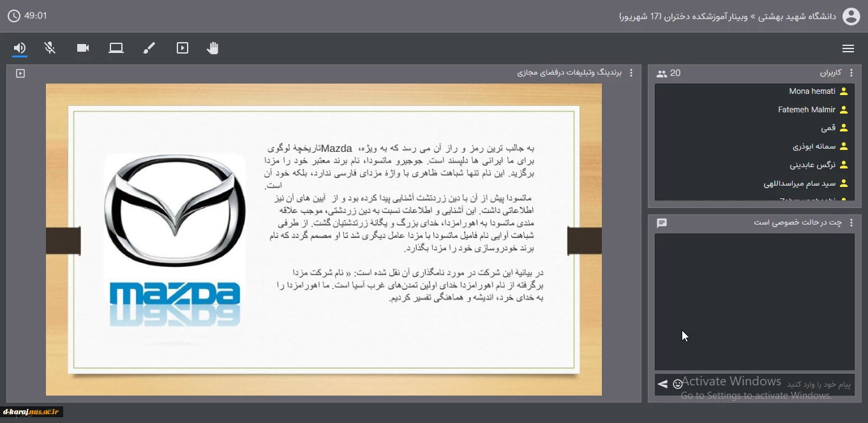Click سمانه ابوذری's user avatar icon
Viewport: 868px width, 423px height.
[x=844, y=147]
